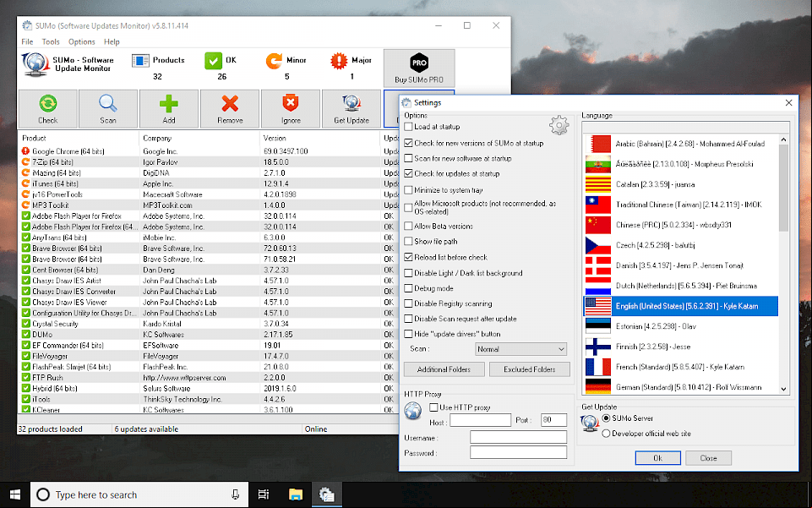Open the Scan mode dropdown set to Normal

(x=520, y=349)
